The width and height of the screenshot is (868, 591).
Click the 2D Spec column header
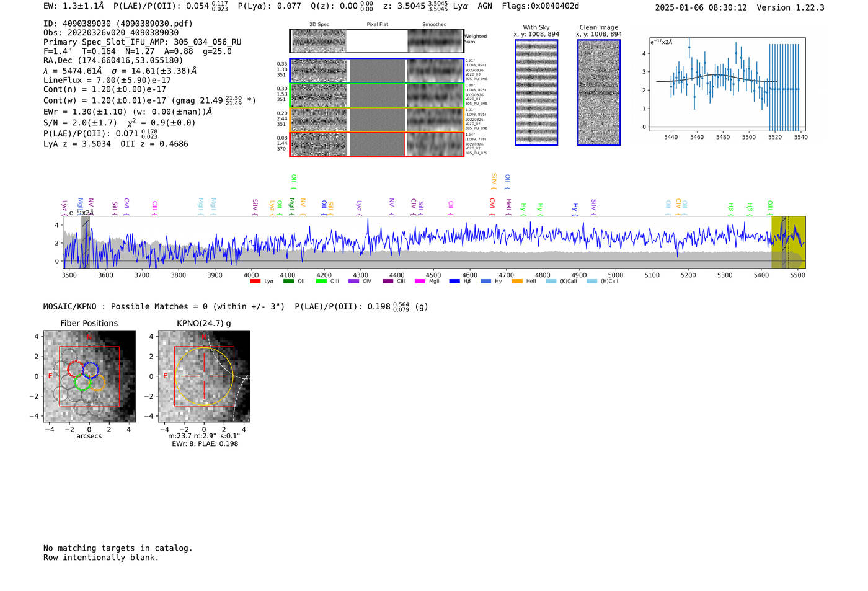click(x=319, y=25)
